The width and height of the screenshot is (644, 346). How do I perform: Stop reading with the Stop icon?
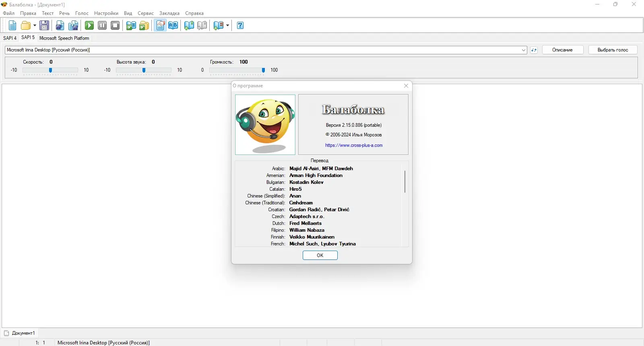coord(115,25)
